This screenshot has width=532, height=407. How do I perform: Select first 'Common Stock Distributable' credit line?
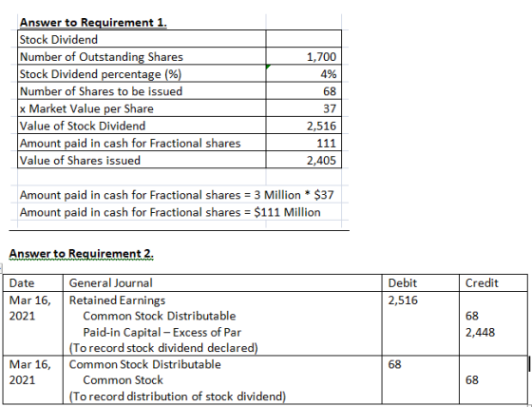160,316
